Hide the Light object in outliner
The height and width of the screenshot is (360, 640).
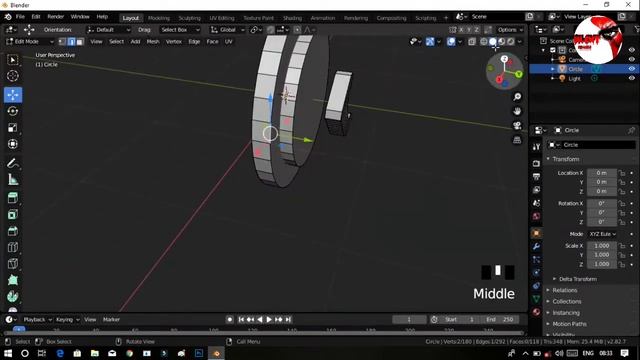point(631,78)
